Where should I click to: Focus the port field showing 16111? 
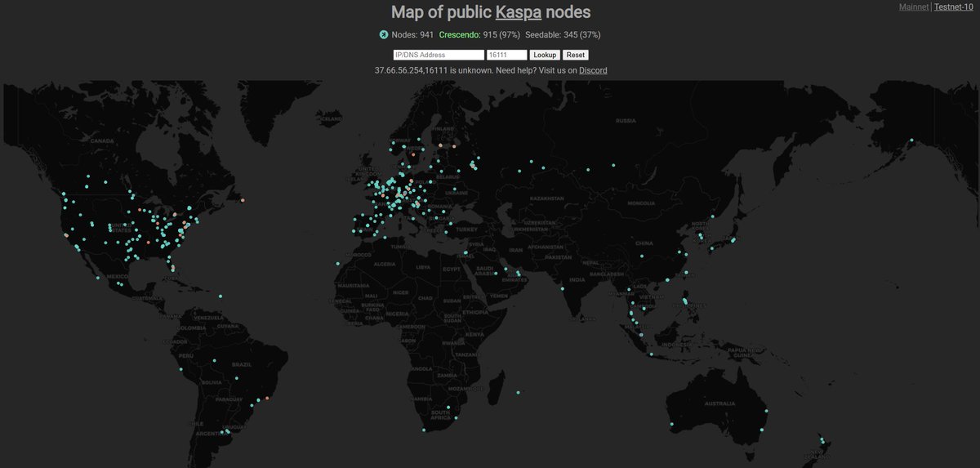(x=506, y=55)
